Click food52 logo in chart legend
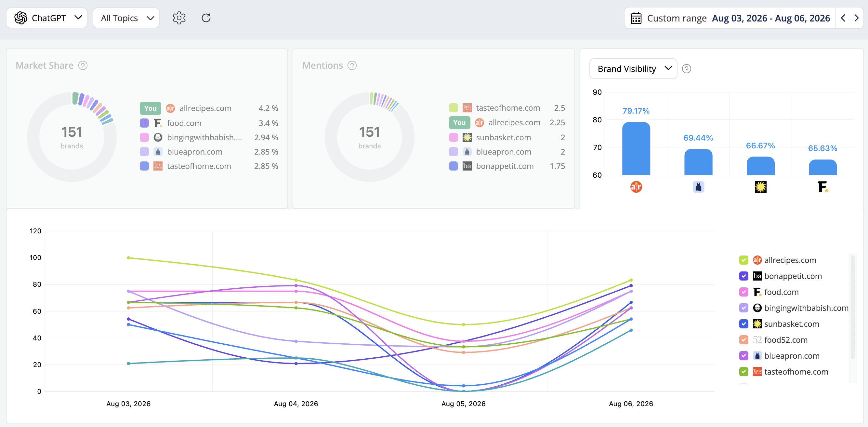868x427 pixels. point(757,340)
